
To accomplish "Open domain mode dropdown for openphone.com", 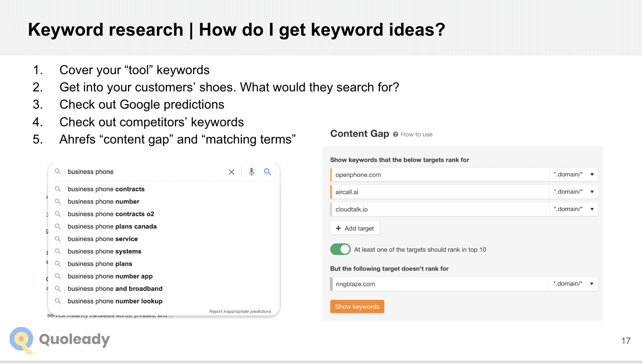I will 573,174.
